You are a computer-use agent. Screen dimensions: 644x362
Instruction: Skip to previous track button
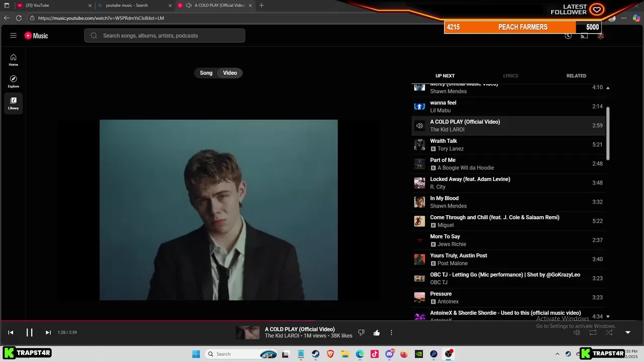[11, 332]
